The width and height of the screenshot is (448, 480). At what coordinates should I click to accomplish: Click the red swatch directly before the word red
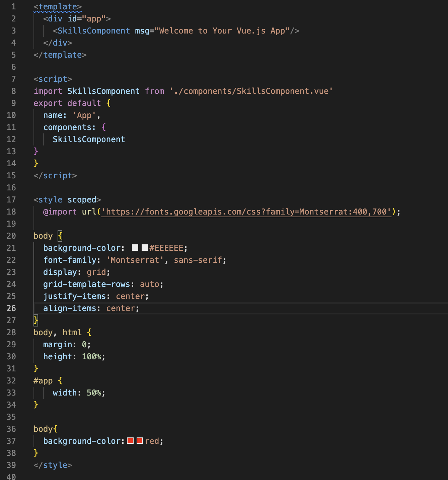point(140,441)
